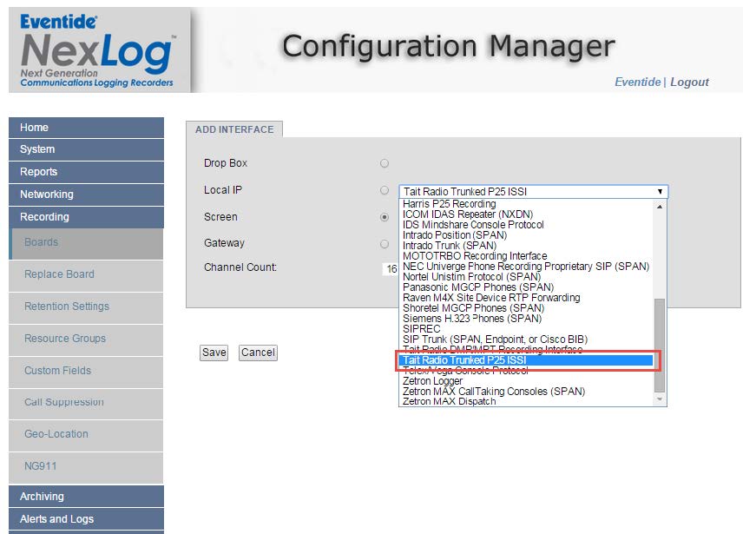Select the Drop Box radio button
Viewport: 756px width, 534px height.
pos(385,163)
